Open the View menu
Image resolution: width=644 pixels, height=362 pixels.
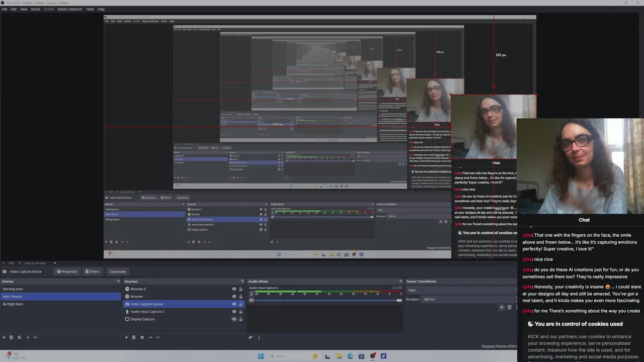point(24,9)
